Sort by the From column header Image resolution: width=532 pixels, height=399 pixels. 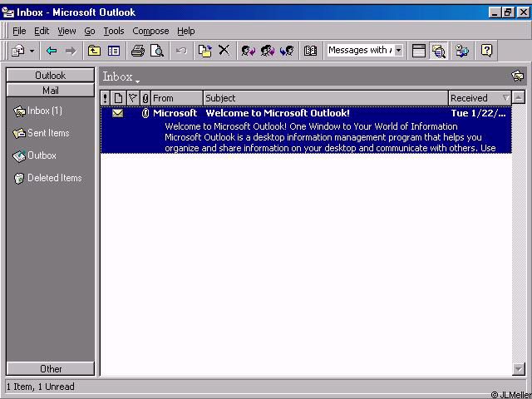177,98
